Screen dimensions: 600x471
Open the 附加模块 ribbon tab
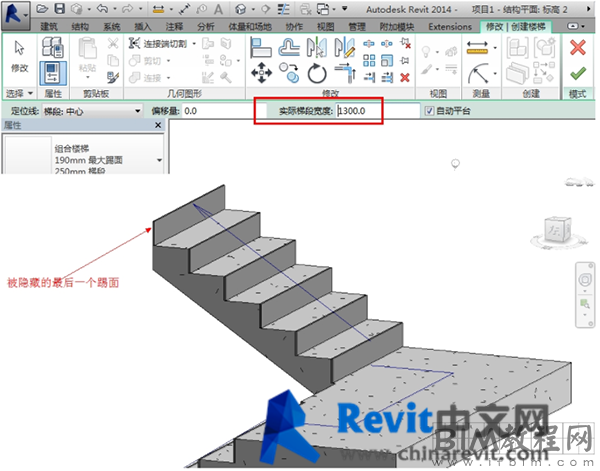(x=397, y=26)
